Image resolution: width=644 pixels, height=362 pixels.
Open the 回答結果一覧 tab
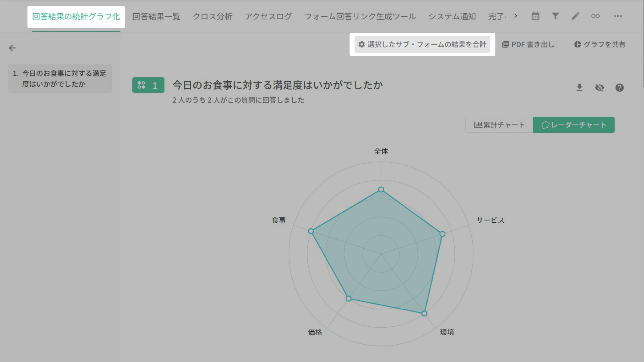click(156, 16)
